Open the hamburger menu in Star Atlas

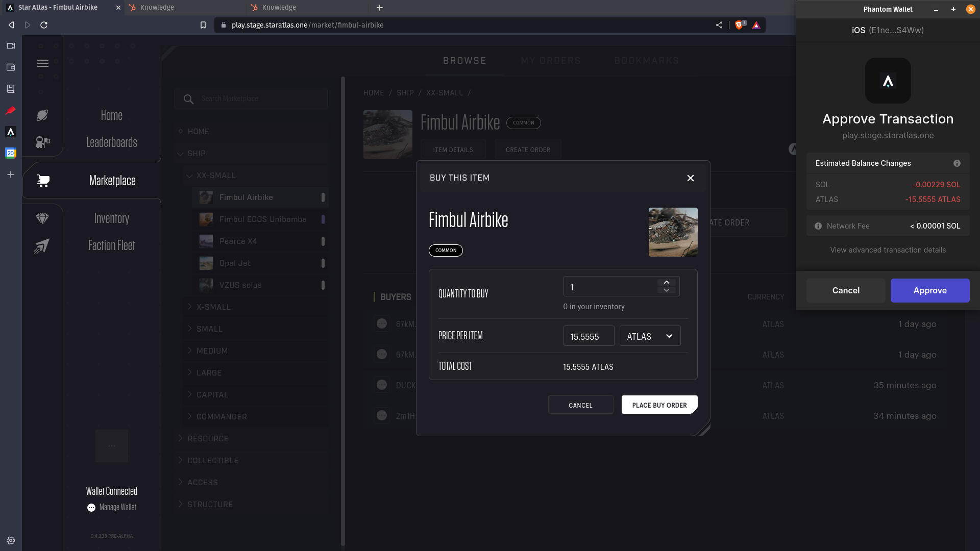[43, 63]
